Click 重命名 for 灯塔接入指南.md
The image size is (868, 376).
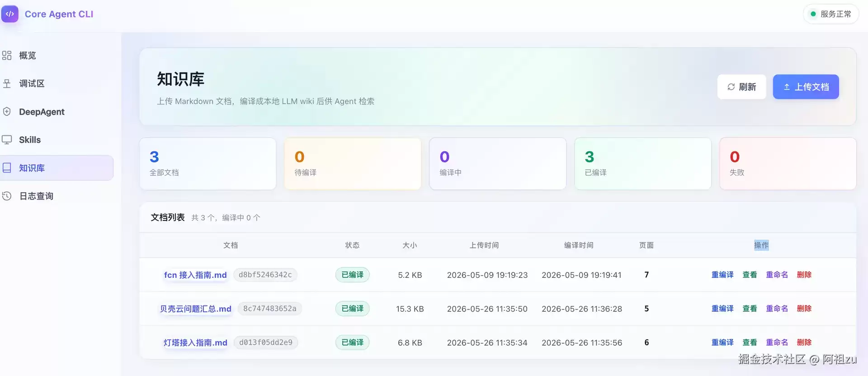point(777,343)
